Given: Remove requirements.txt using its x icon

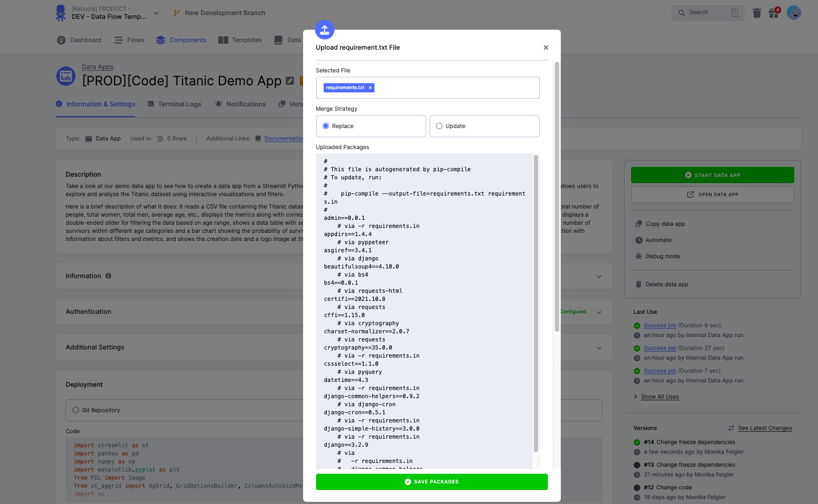Looking at the screenshot, I should (x=370, y=88).
